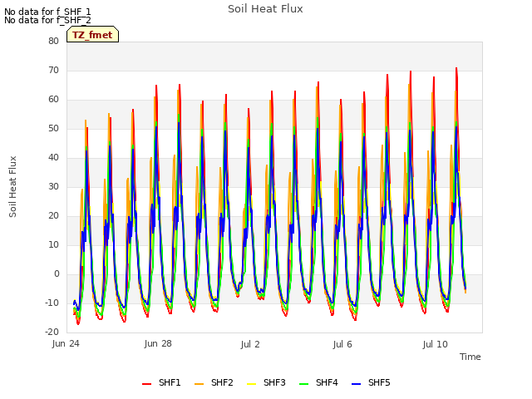Image resolution: width=532 pixels, height=399 pixels.
Task: Toggle the SHF1 legend label
Action: pyautogui.click(x=170, y=382)
